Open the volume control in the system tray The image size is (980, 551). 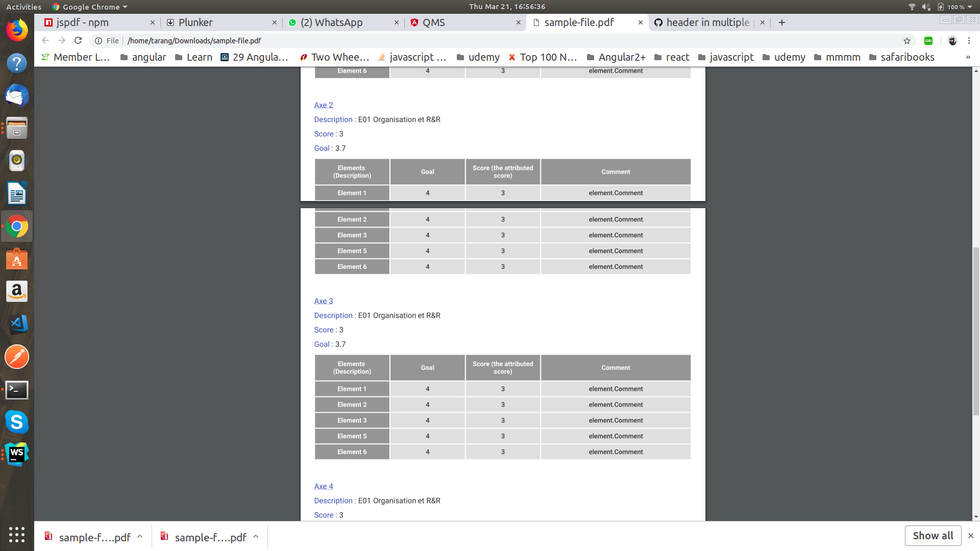(x=925, y=7)
